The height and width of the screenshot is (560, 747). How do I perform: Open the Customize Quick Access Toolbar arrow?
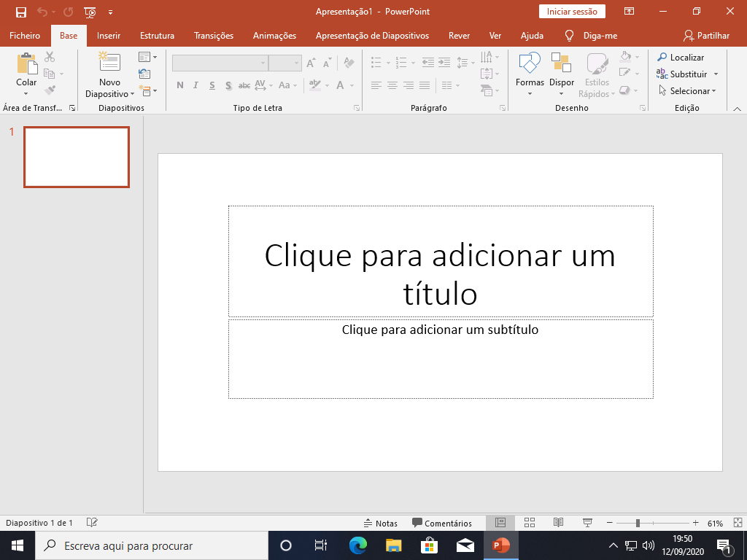pos(110,12)
